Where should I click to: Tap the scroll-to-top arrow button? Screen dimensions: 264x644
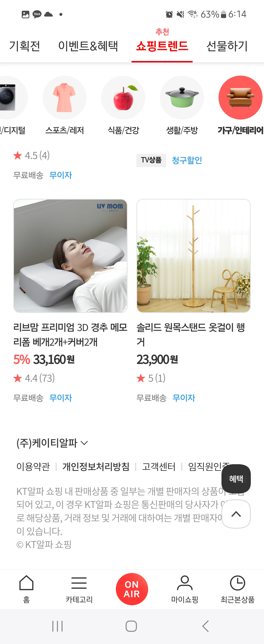point(236,514)
